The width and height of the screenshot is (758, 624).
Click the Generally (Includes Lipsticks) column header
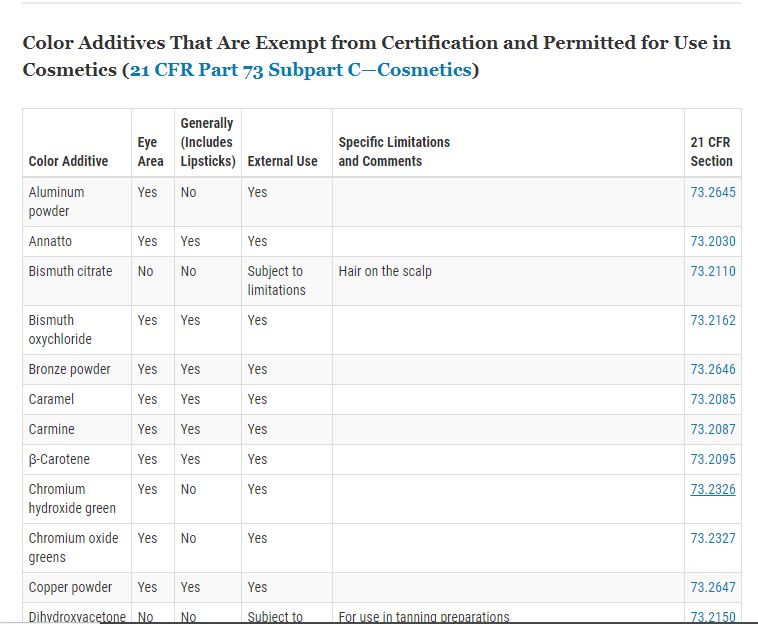pyautogui.click(x=208, y=142)
